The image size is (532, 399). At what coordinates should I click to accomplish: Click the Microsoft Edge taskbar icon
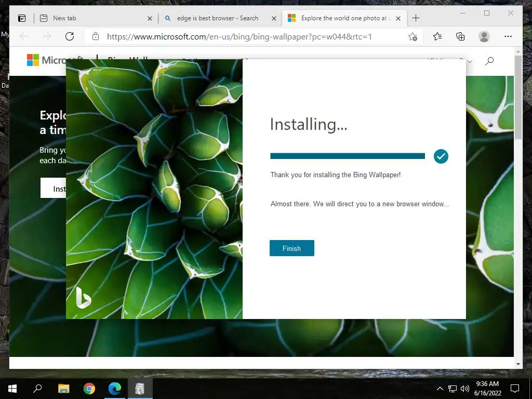(x=115, y=389)
